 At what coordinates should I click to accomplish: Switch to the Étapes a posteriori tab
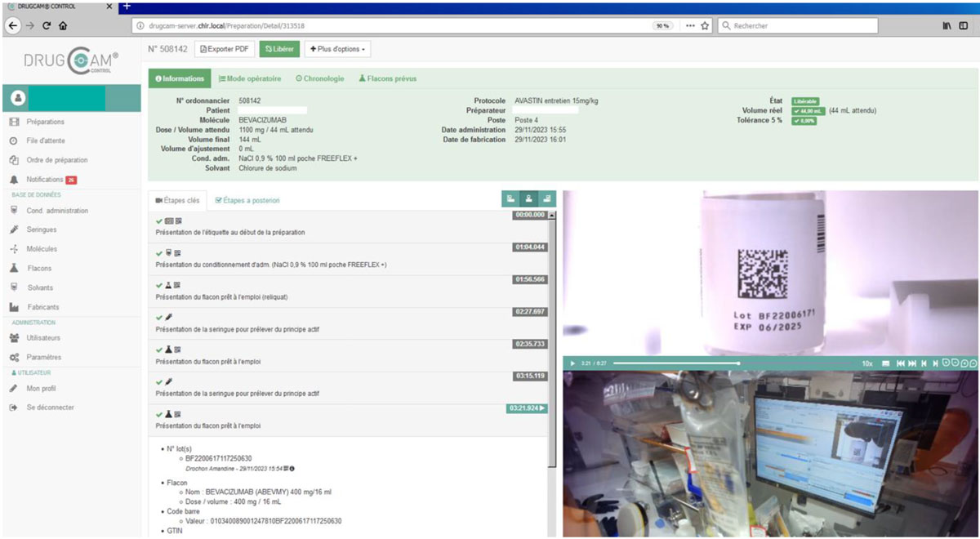click(247, 200)
